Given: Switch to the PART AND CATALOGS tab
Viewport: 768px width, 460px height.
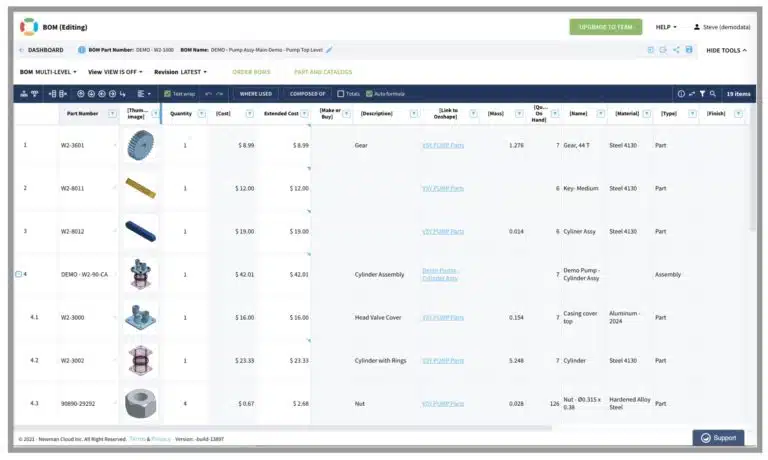Looking at the screenshot, I should point(323,72).
